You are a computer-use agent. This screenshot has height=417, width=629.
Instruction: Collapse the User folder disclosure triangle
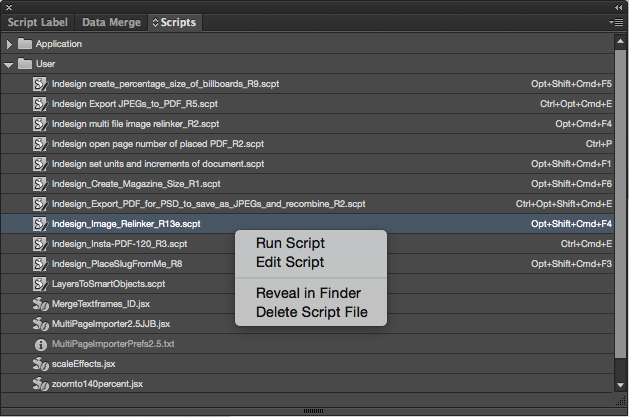8,65
